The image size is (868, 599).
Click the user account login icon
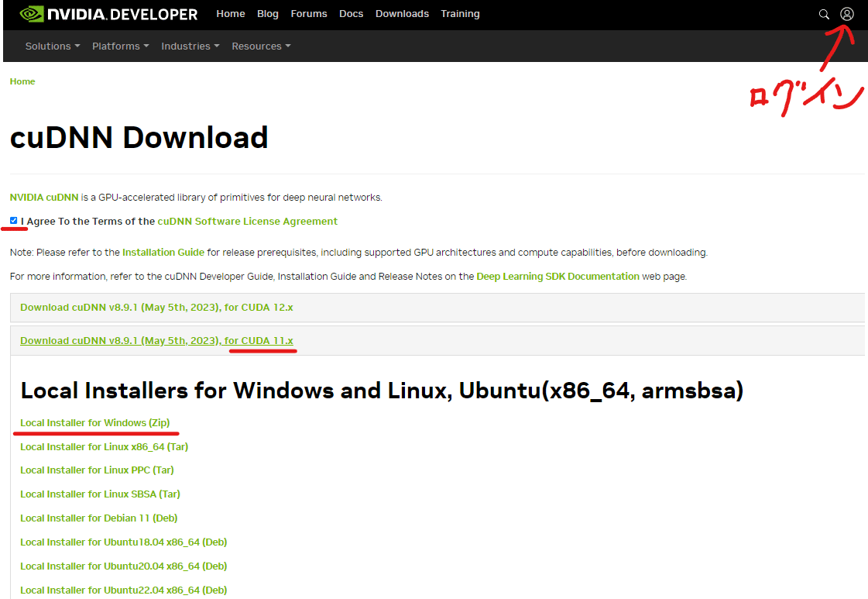point(846,14)
